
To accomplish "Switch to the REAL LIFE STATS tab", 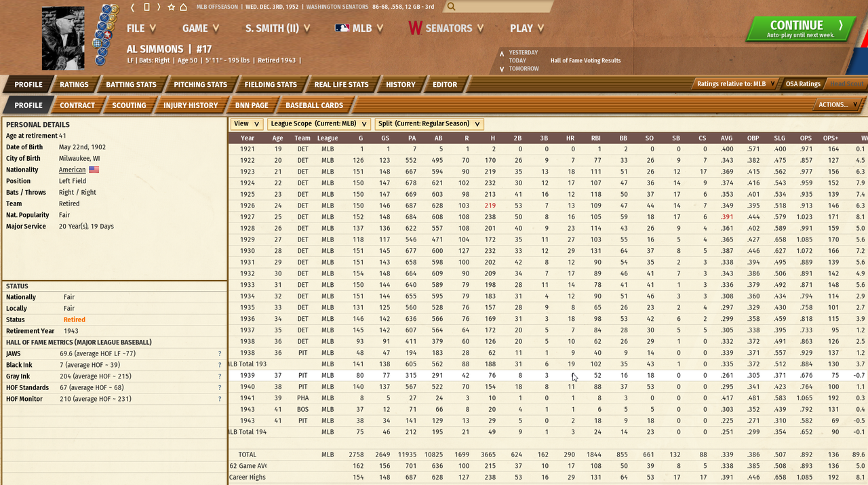I will coord(341,85).
